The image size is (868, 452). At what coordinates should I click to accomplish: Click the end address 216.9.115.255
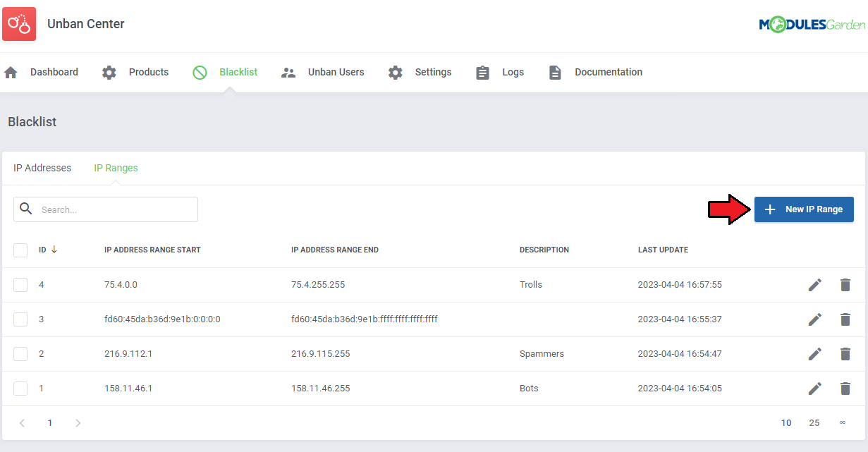(321, 354)
